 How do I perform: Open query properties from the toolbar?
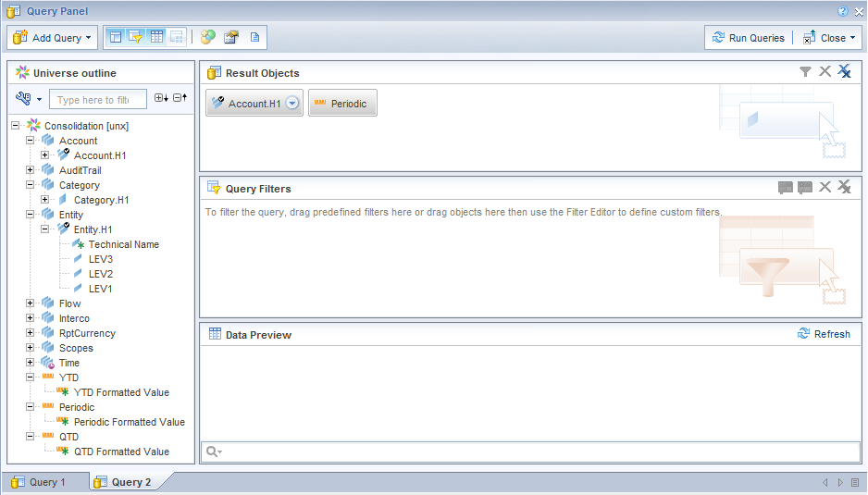point(231,37)
